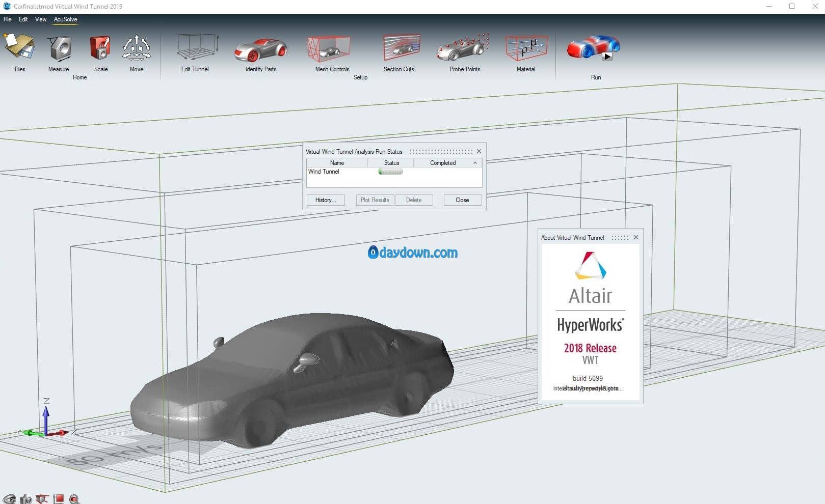Screen dimensions: 825x504
Task: Click the perspective view box icon
Action: pyautogui.click(x=42, y=499)
